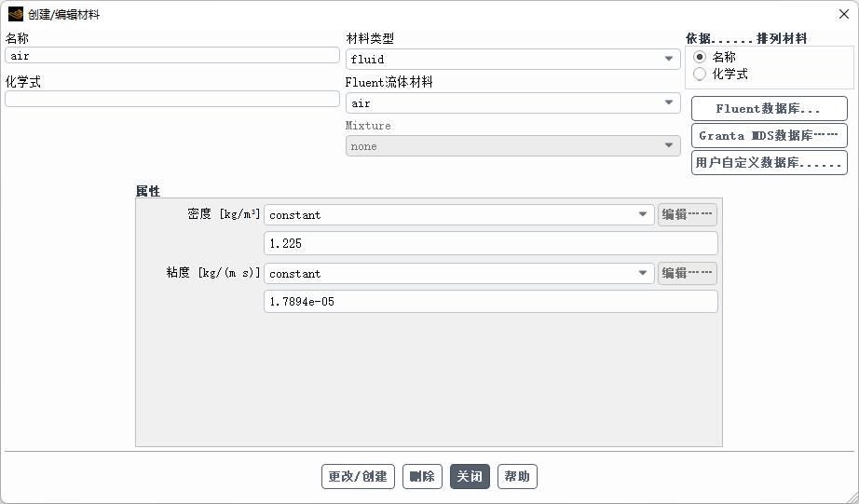Click the 关闭 button
Image resolution: width=859 pixels, height=504 pixels.
(x=470, y=477)
